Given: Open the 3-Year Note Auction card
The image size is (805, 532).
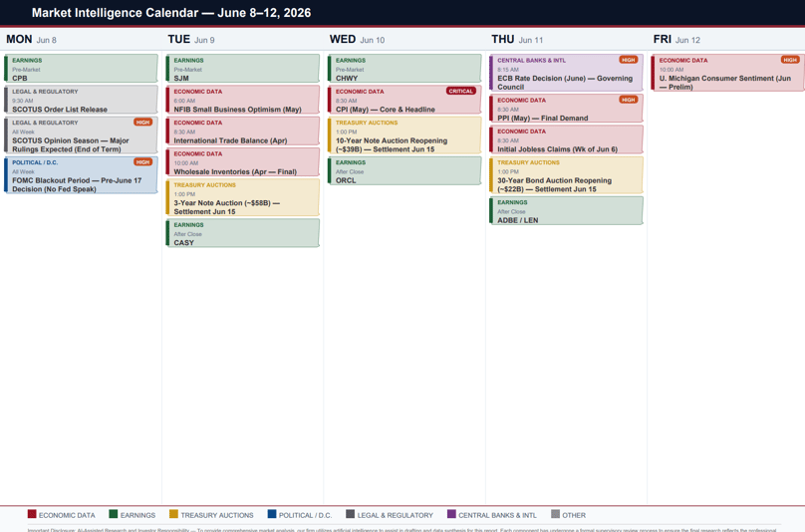Looking at the screenshot, I should tap(243, 197).
